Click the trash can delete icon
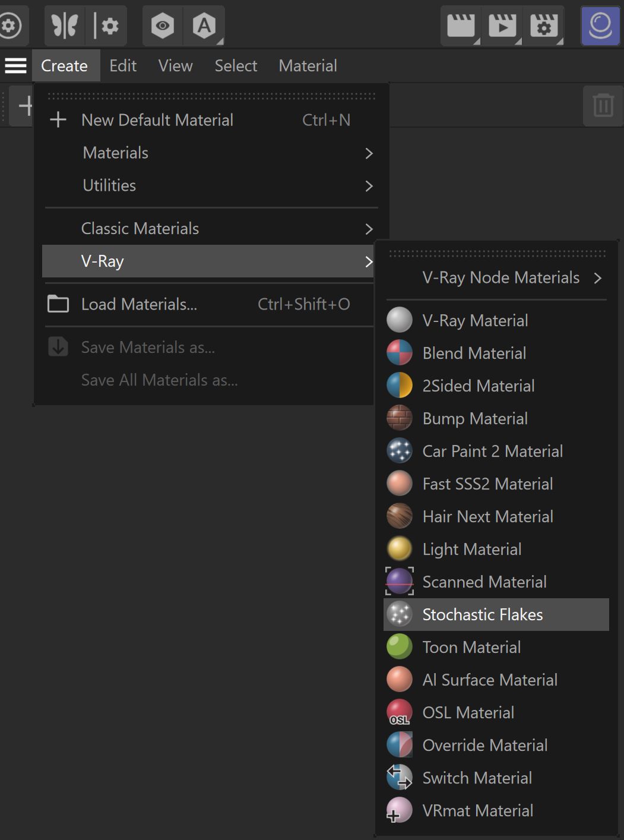624x840 pixels. pos(603,106)
